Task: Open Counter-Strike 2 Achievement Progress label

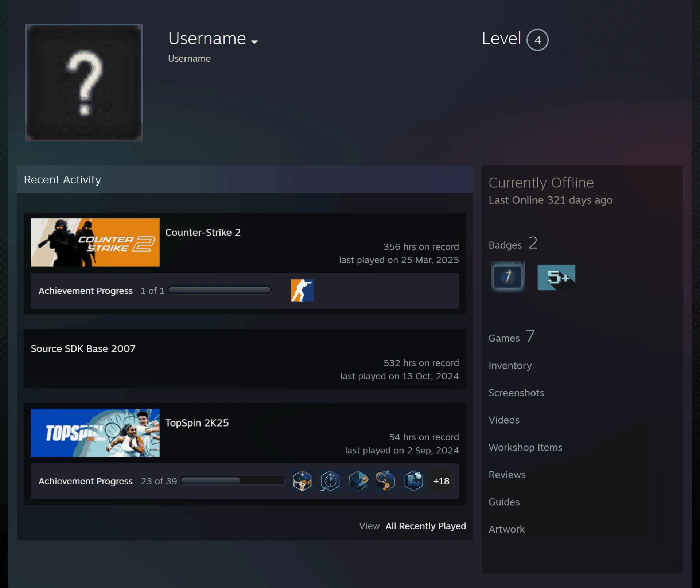Action: (86, 291)
